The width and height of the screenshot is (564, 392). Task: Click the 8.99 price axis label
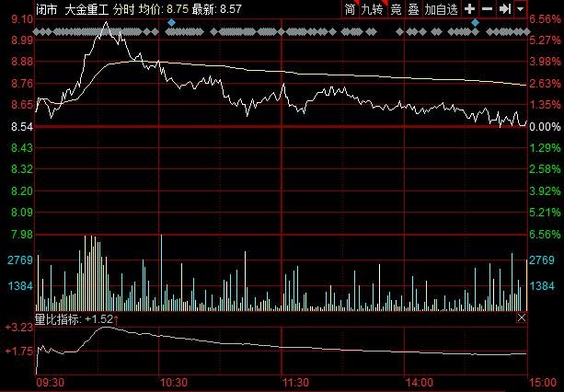(22, 40)
